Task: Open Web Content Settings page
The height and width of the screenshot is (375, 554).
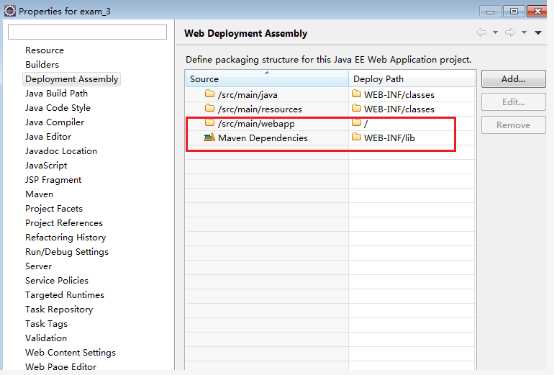Action: pos(70,353)
